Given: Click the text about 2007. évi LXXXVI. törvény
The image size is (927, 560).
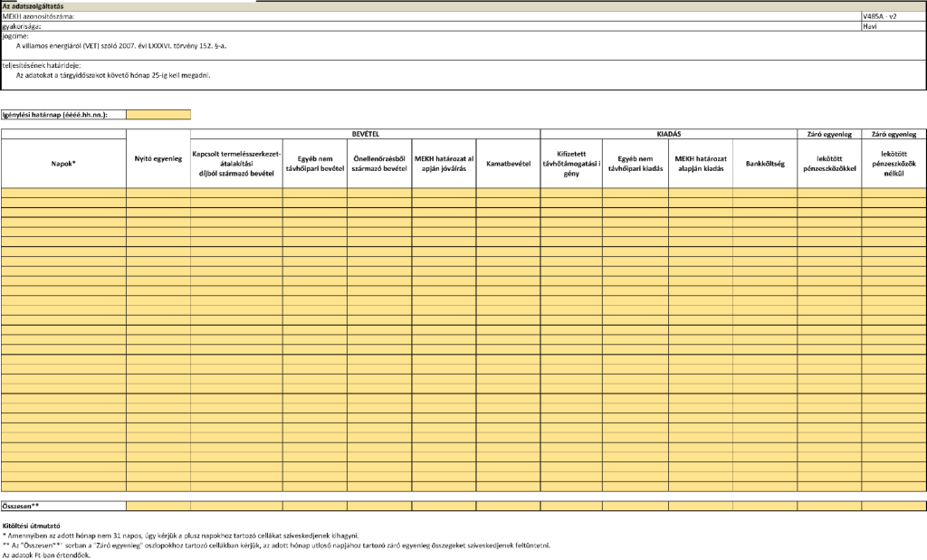Looking at the screenshot, I should pos(121,45).
